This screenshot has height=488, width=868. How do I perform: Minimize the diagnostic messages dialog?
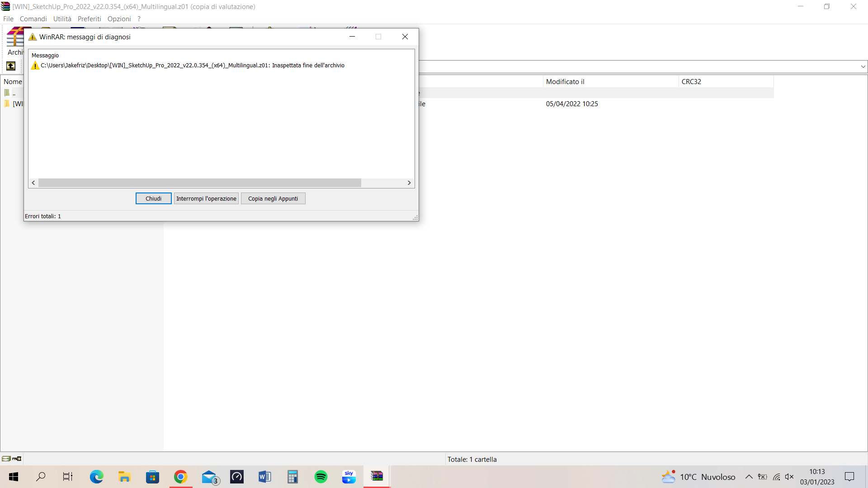(352, 37)
